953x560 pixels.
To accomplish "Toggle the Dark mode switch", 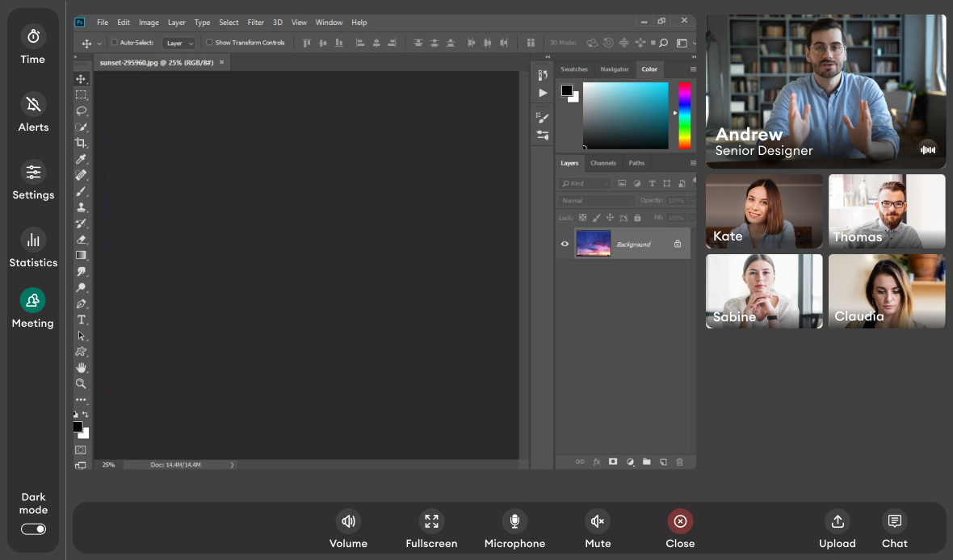I will click(33, 529).
